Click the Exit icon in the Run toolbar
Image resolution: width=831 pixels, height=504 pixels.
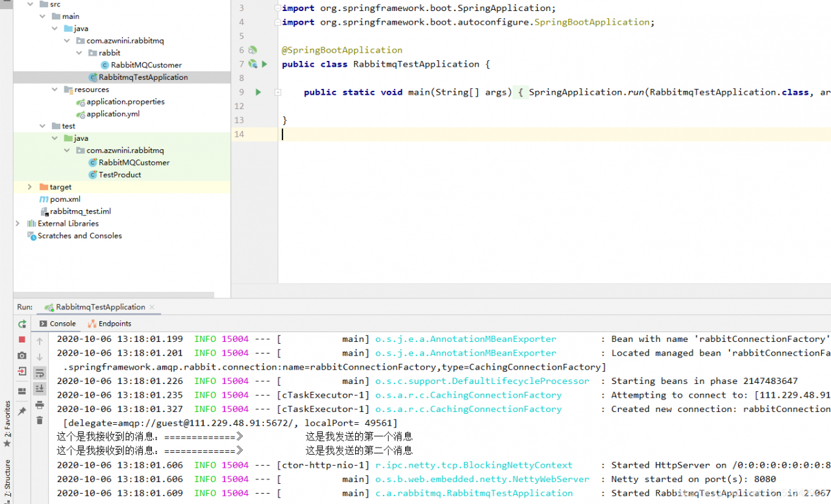[22, 372]
